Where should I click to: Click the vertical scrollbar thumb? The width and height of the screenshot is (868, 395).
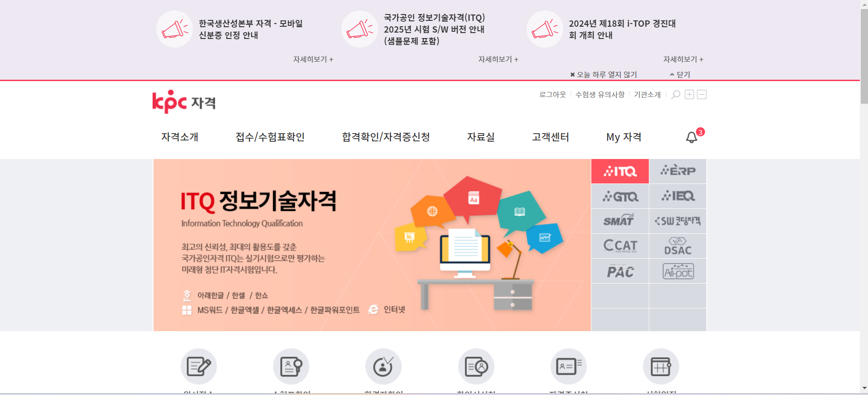(x=864, y=57)
